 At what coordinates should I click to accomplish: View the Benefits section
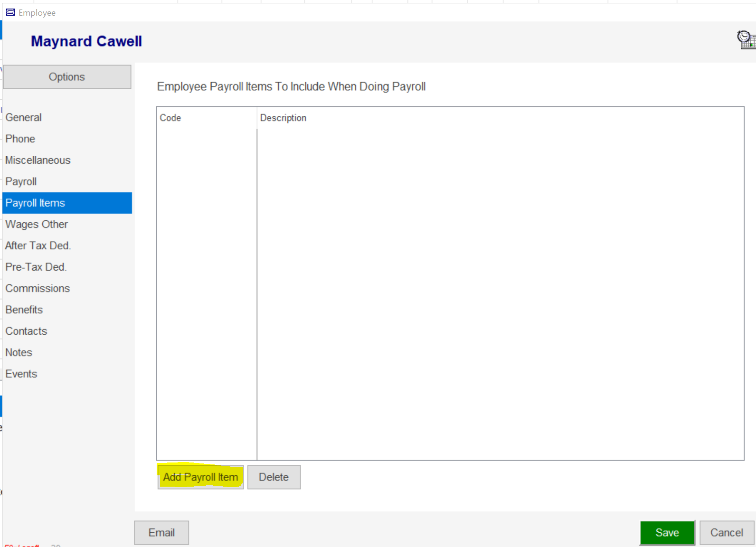pos(24,310)
